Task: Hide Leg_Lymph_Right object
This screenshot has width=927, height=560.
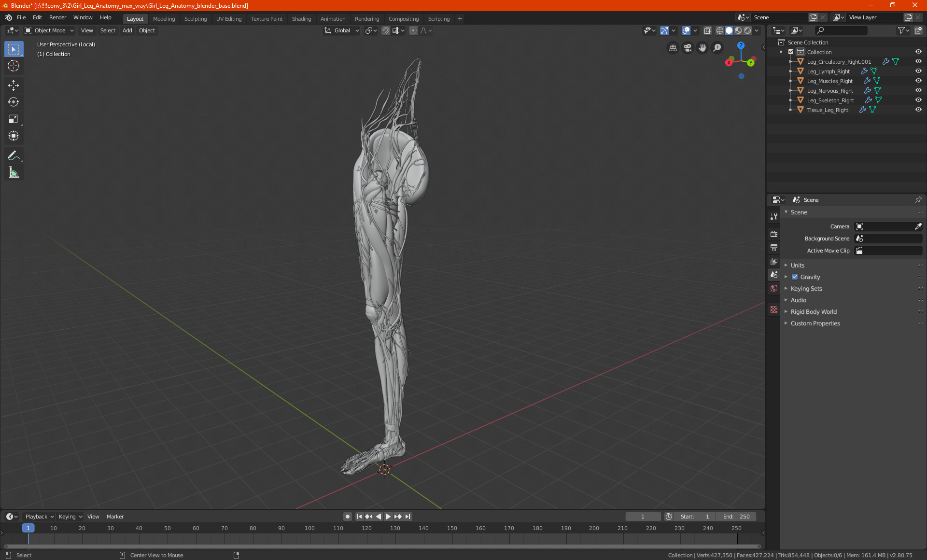Action: [918, 71]
